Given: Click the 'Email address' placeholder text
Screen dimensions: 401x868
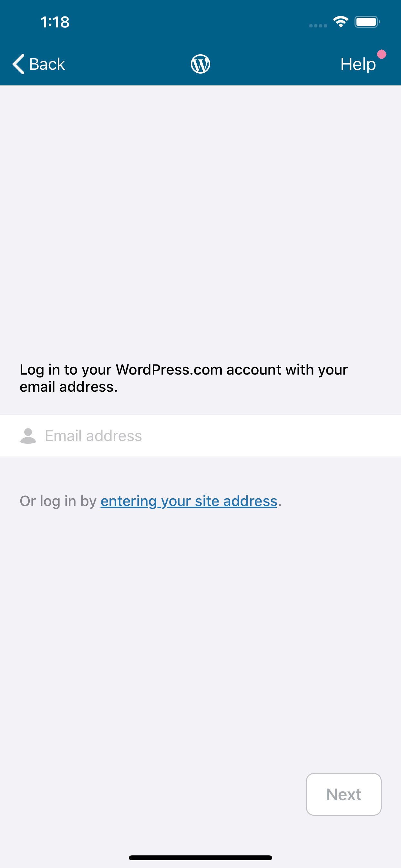Looking at the screenshot, I should (x=93, y=436).
